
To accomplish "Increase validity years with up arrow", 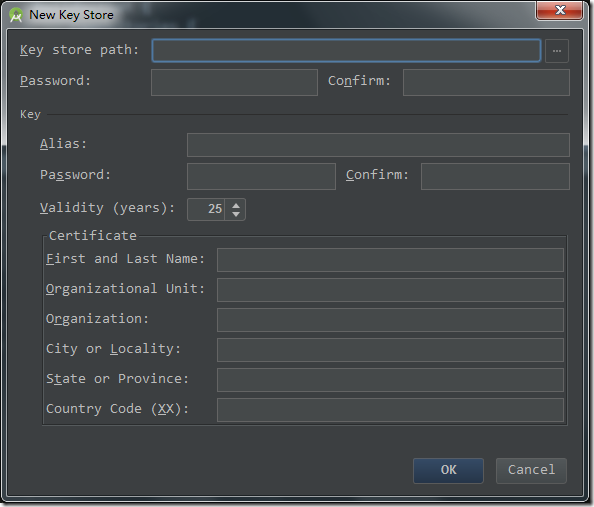I will point(236,205).
